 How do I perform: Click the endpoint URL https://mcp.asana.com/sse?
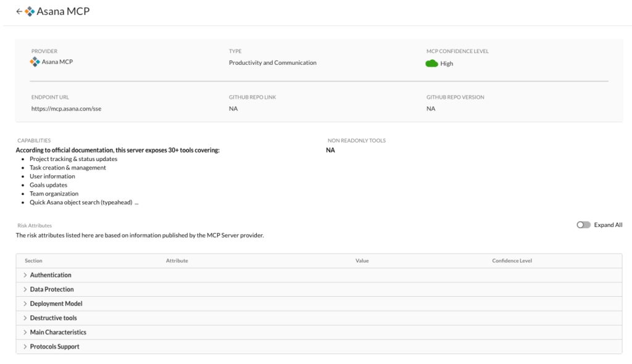[66, 109]
